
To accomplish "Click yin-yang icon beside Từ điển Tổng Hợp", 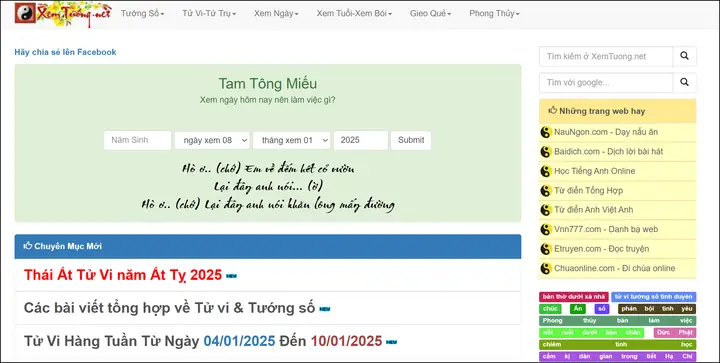I will [546, 190].
